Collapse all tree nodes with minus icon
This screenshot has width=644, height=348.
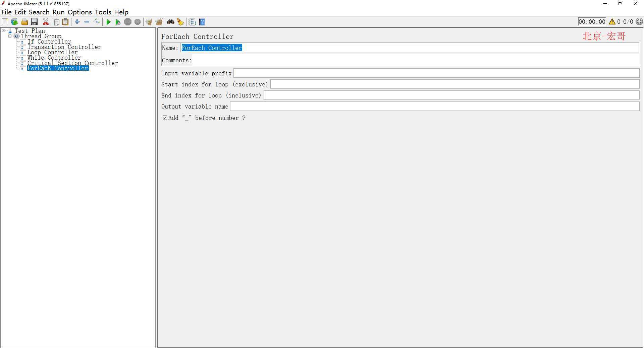click(x=87, y=22)
